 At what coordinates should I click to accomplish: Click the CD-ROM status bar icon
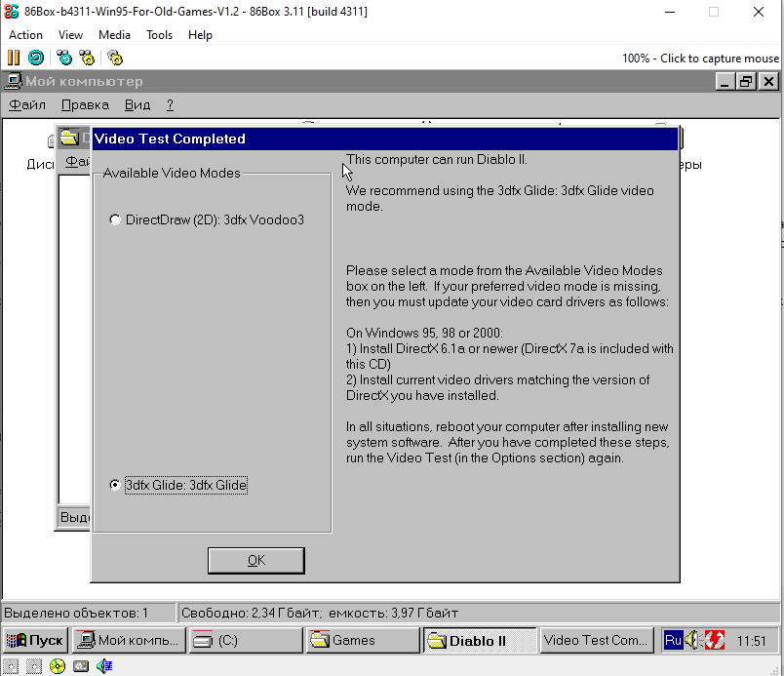click(58, 666)
